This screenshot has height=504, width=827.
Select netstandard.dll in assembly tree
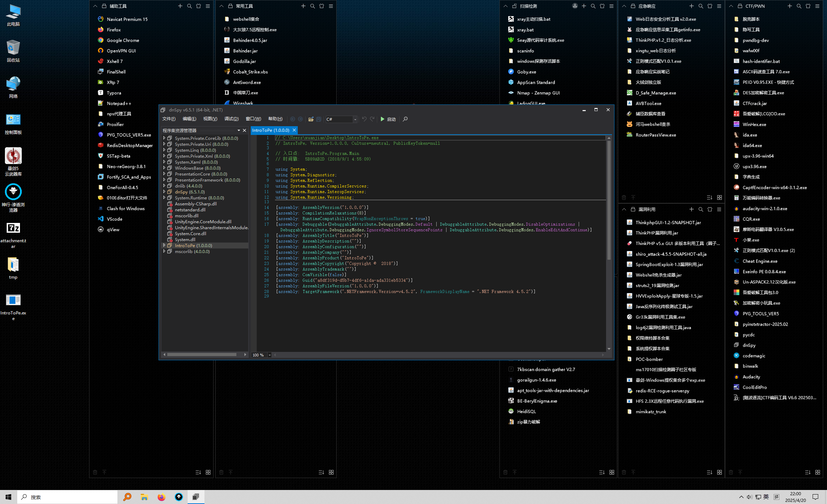(190, 210)
